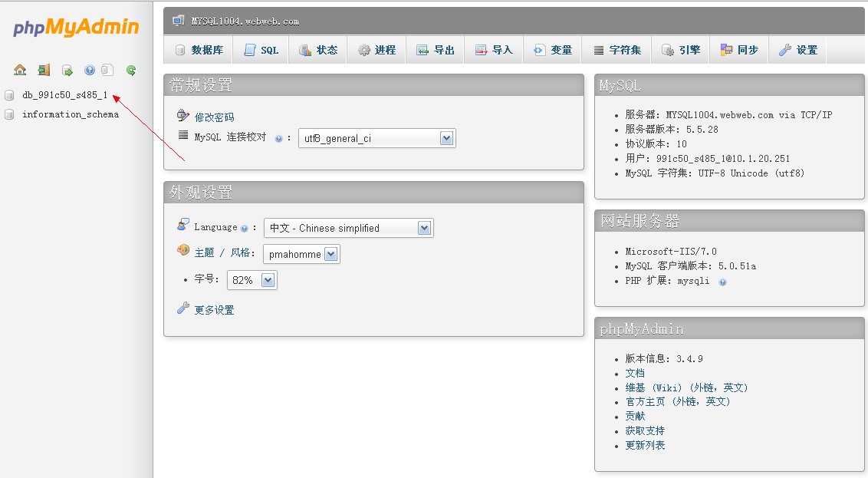This screenshot has width=868, height=478.
Task: Open the 进程 tab
Action: click(377, 50)
